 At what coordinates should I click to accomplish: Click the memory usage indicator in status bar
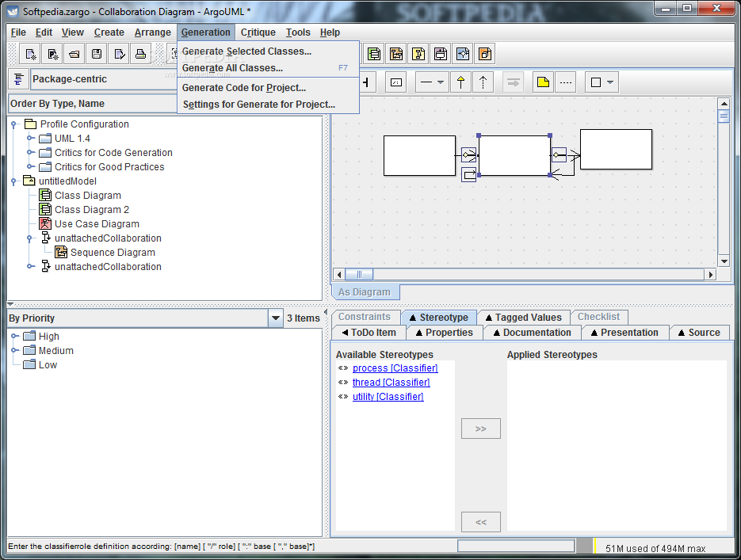tap(655, 548)
